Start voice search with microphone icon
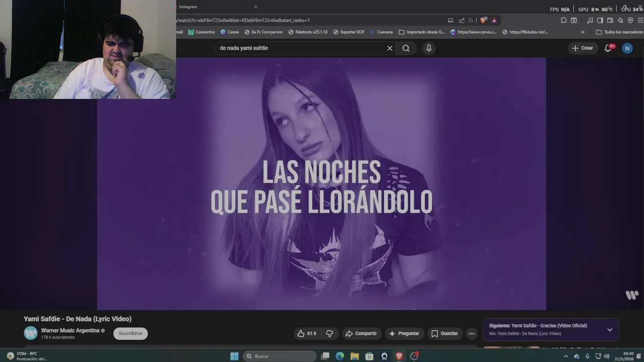 pyautogui.click(x=429, y=48)
